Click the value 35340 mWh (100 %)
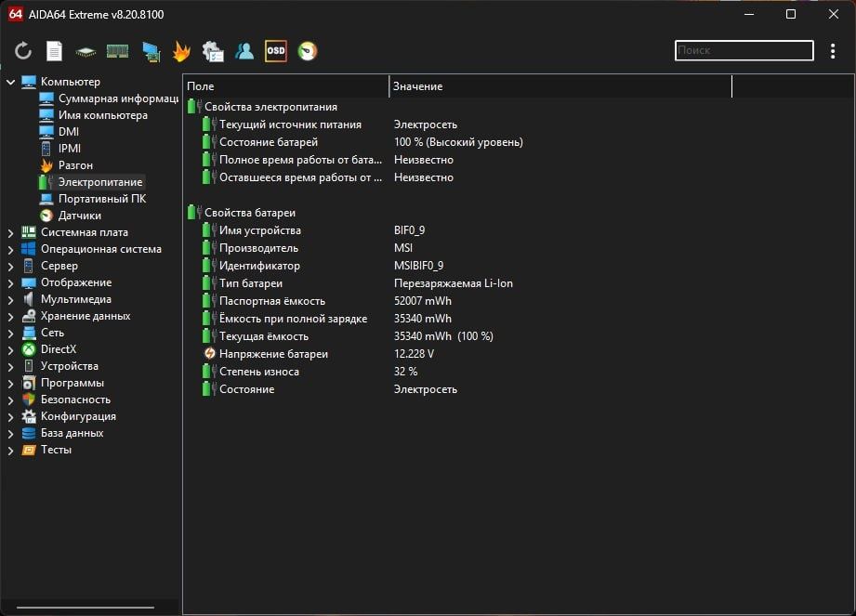Image resolution: width=856 pixels, height=616 pixels. [443, 336]
